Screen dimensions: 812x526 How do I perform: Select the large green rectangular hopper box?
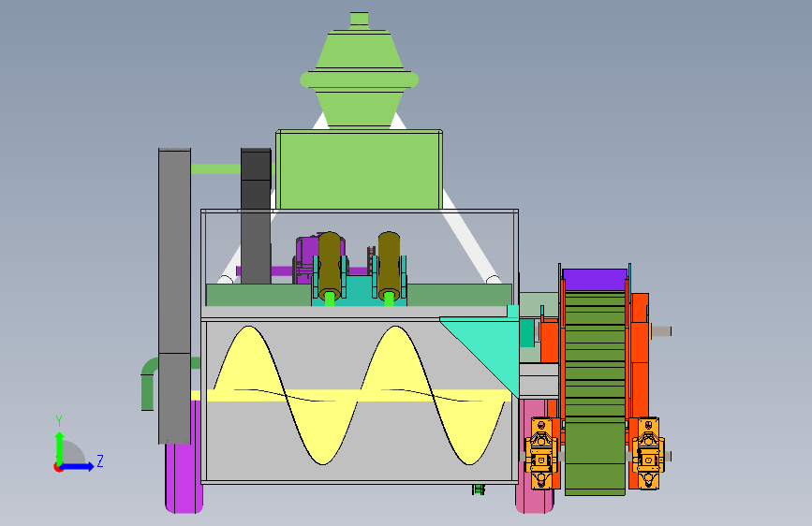click(x=359, y=169)
